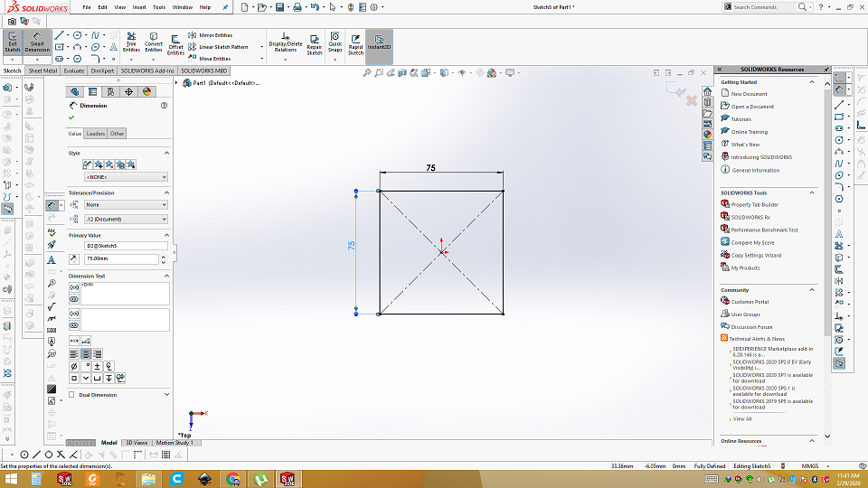Click View All news link
868x488 pixels.
click(x=742, y=418)
